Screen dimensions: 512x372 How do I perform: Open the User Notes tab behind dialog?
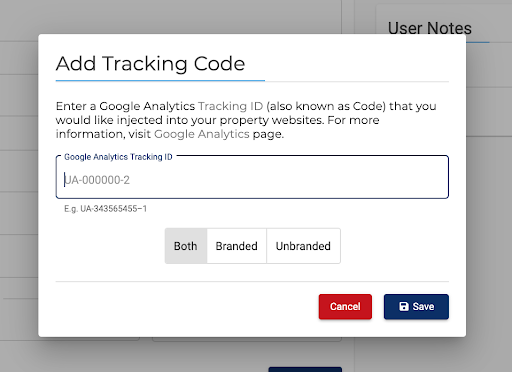(430, 28)
